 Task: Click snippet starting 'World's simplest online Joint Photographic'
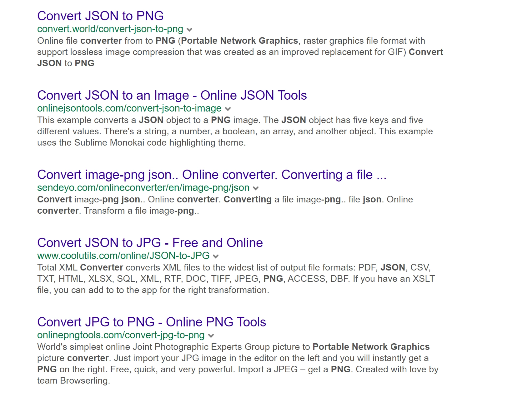coord(238,364)
